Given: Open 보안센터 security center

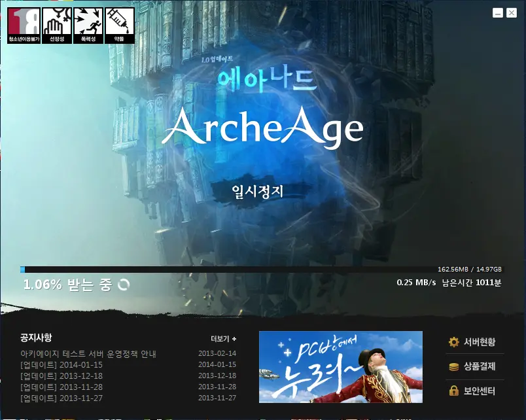Looking at the screenshot, I should point(480,391).
